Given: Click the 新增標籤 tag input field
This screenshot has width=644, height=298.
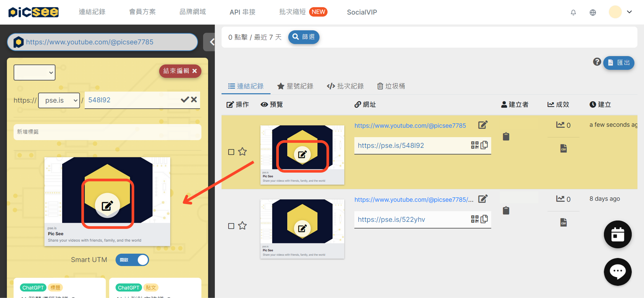Looking at the screenshot, I should tap(107, 132).
